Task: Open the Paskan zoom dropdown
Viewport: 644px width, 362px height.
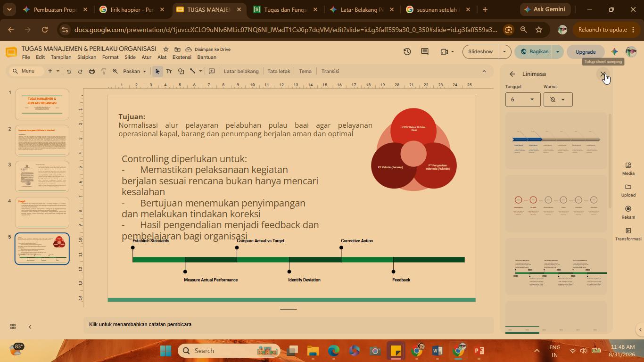Action: 135,71
